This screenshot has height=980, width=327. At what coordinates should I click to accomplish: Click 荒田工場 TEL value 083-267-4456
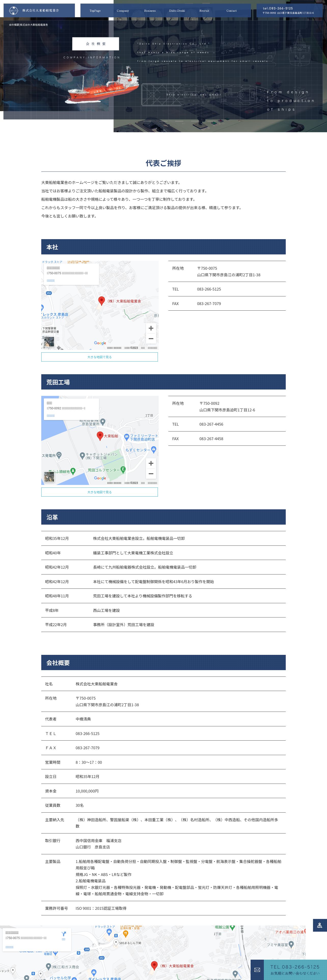coord(211,424)
